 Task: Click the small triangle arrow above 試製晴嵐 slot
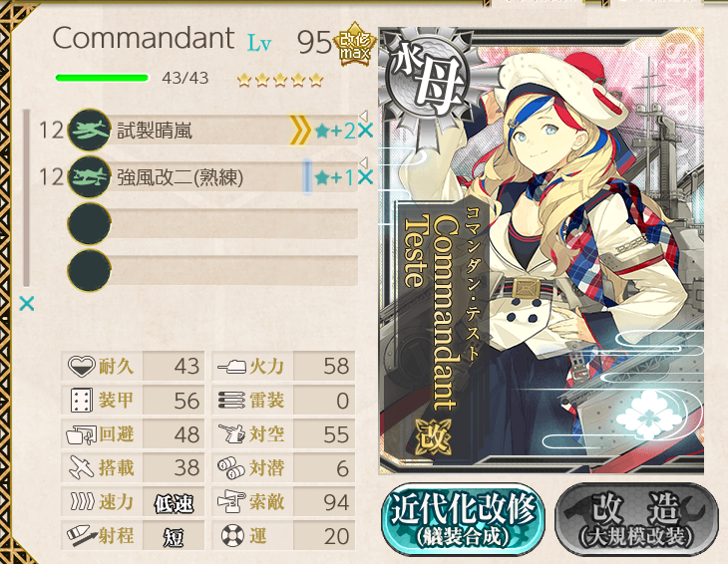364,116
